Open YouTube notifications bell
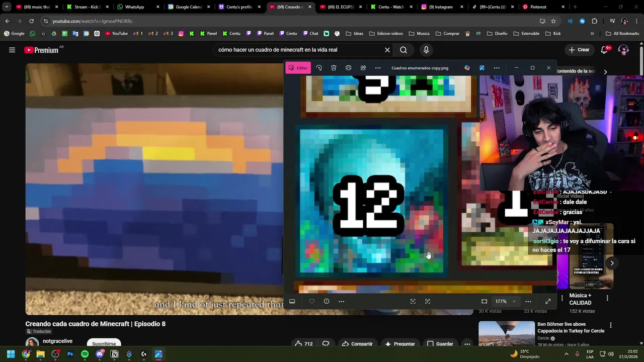 tap(605, 50)
